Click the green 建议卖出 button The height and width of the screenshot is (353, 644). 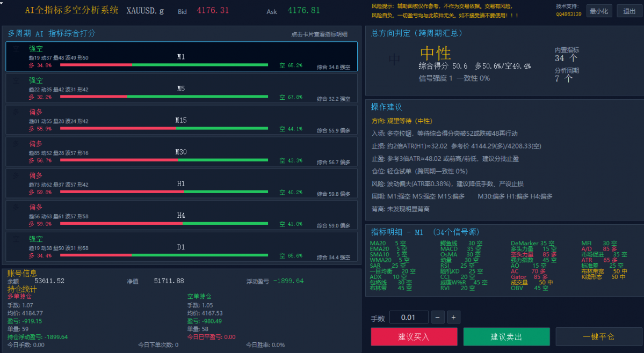(506, 336)
